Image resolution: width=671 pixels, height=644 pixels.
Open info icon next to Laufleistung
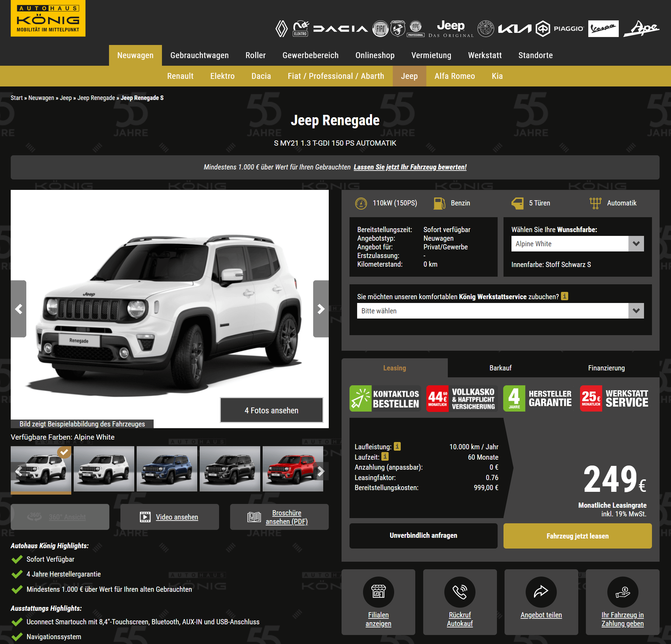(x=397, y=447)
